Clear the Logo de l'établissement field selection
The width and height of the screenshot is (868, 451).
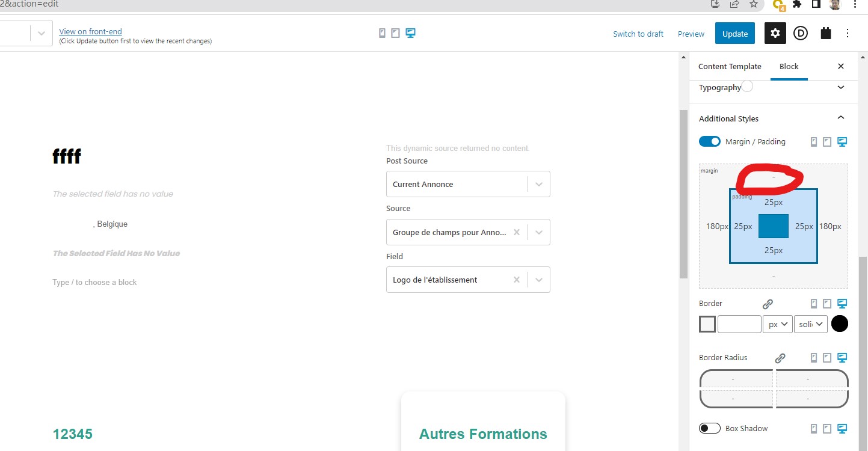click(516, 280)
